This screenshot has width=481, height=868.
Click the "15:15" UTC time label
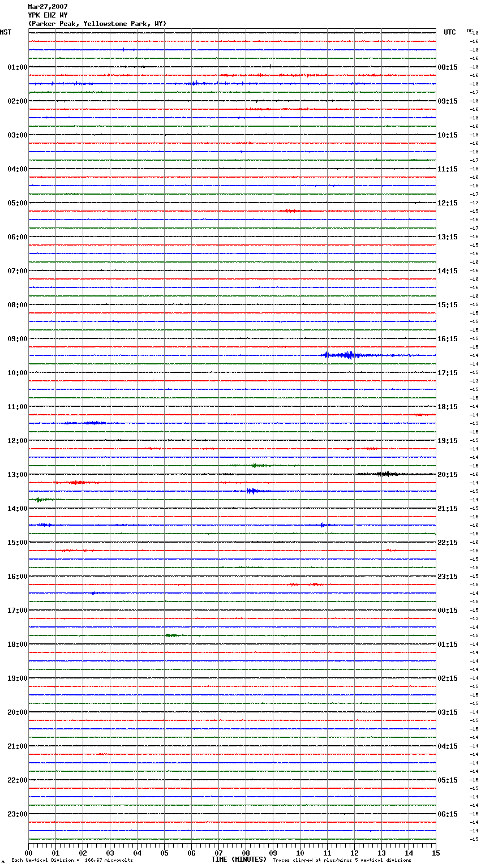[448, 305]
